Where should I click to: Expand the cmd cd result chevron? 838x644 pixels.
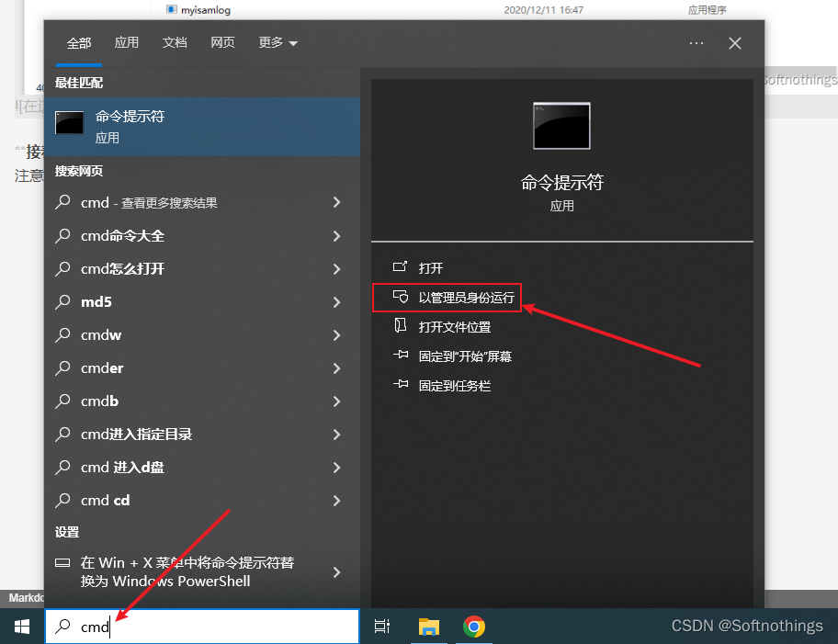tap(336, 501)
